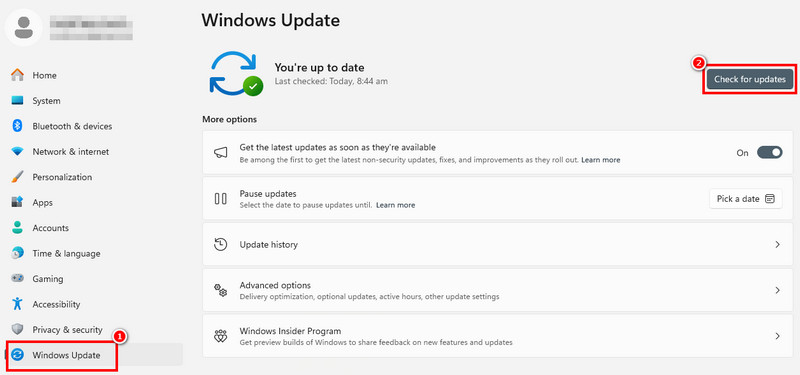The height and width of the screenshot is (375, 800).
Task: Click the 'You're up to date' status text
Action: point(319,67)
